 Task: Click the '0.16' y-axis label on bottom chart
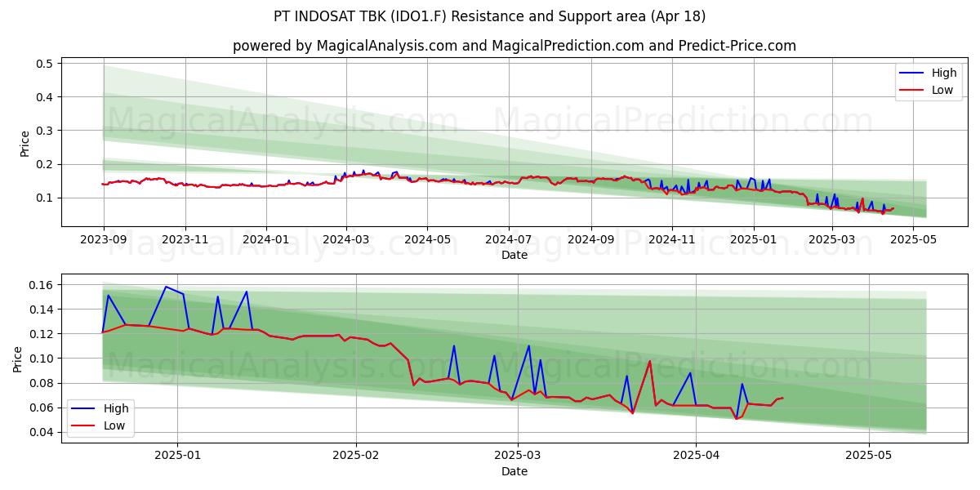click(42, 285)
